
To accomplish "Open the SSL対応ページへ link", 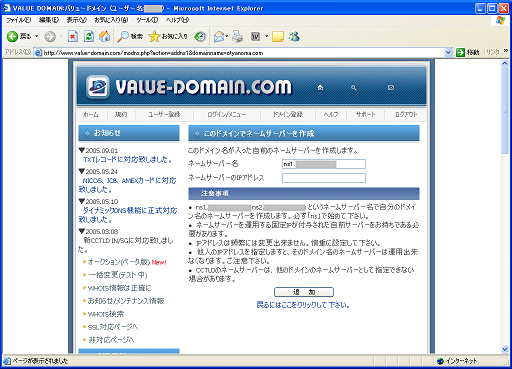I will (113, 327).
